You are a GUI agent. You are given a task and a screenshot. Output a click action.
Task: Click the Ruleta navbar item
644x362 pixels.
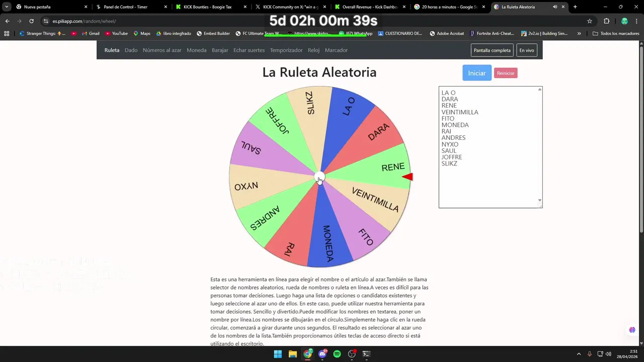[x=112, y=50]
